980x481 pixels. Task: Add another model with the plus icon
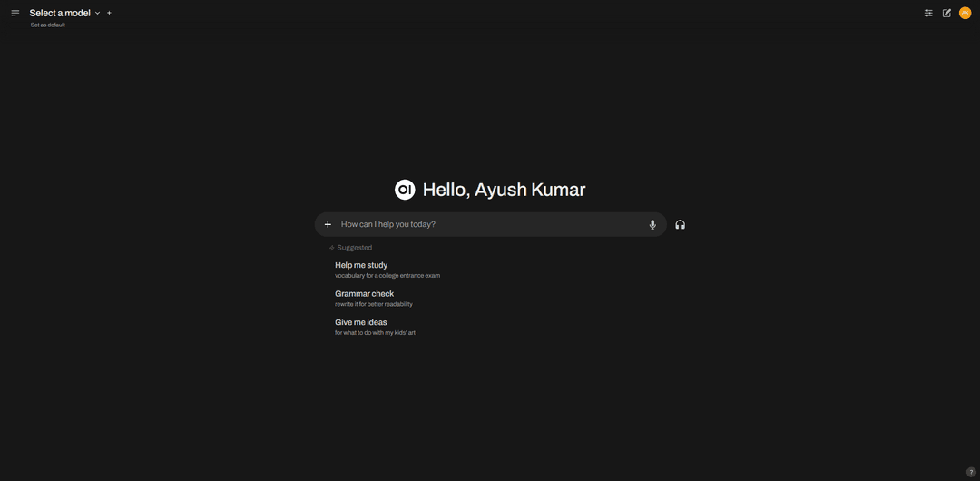point(110,13)
